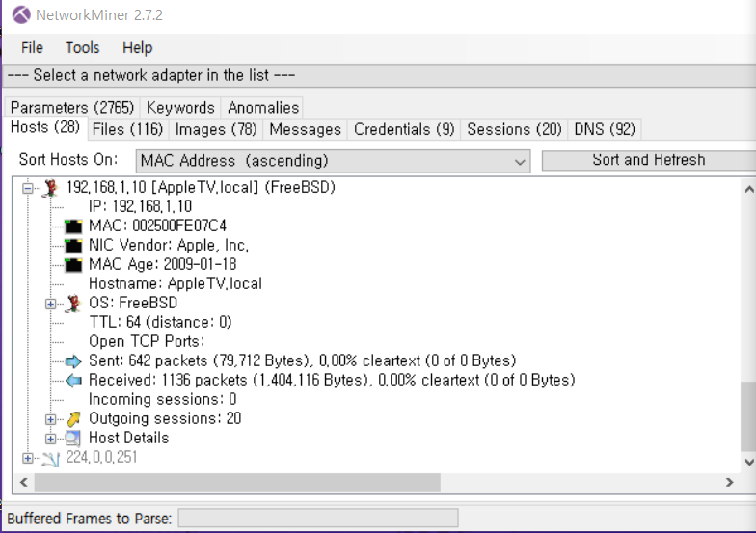Collapse the 192.168.1.10 host node

(28, 188)
